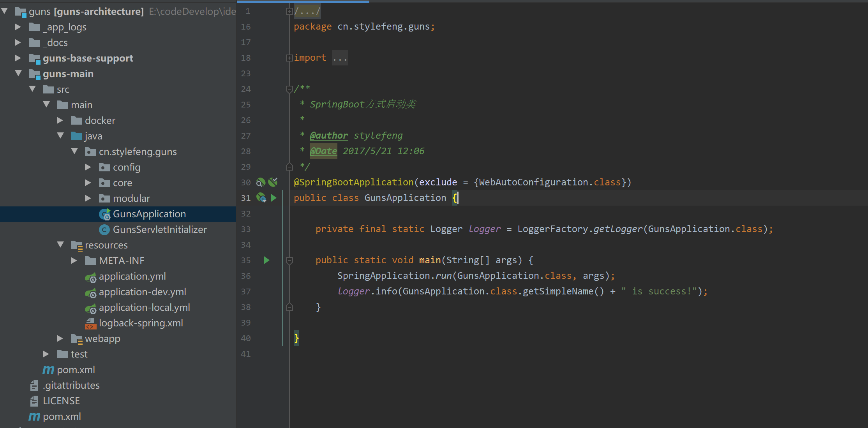The image size is (868, 428).
Task: Collapse the main method fold at line 35
Action: pos(289,261)
